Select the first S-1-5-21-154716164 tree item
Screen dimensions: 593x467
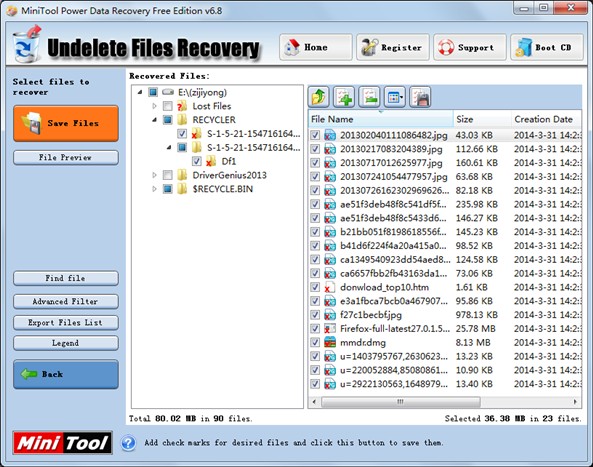point(253,133)
